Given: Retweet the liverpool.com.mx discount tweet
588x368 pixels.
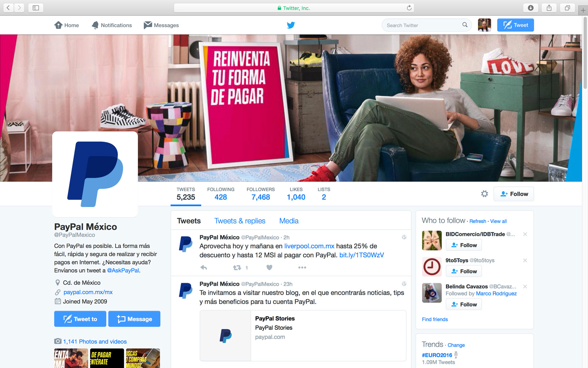Looking at the screenshot, I should (237, 268).
